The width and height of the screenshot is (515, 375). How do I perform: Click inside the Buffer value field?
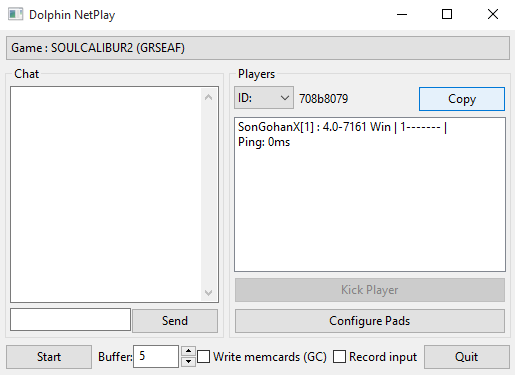coord(156,356)
